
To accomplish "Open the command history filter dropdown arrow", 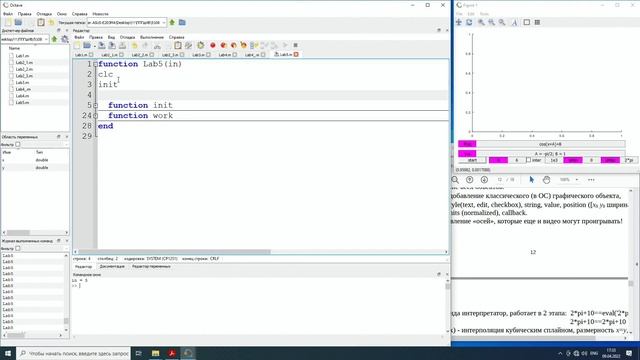I will pos(66,248).
